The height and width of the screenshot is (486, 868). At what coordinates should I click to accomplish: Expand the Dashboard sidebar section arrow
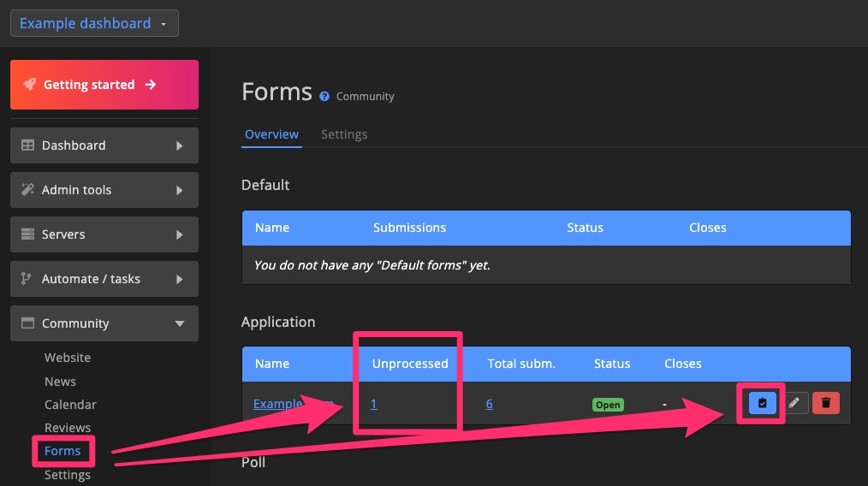[x=179, y=145]
